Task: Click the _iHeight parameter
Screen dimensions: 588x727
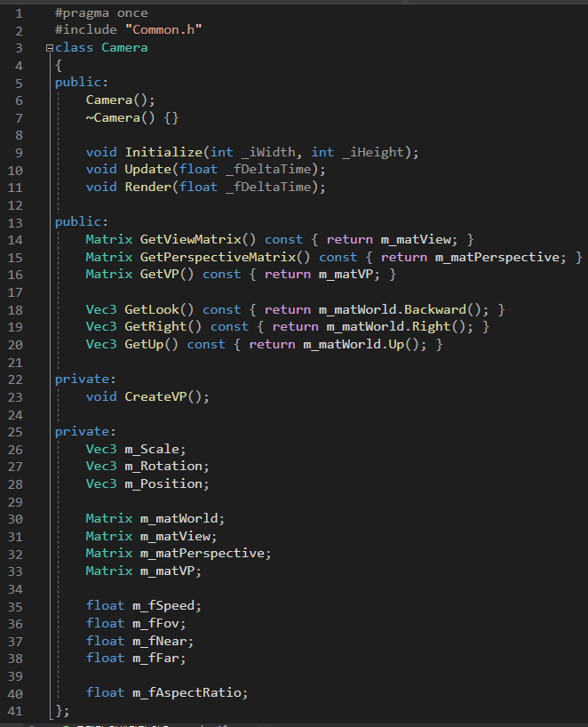Action: point(373,153)
